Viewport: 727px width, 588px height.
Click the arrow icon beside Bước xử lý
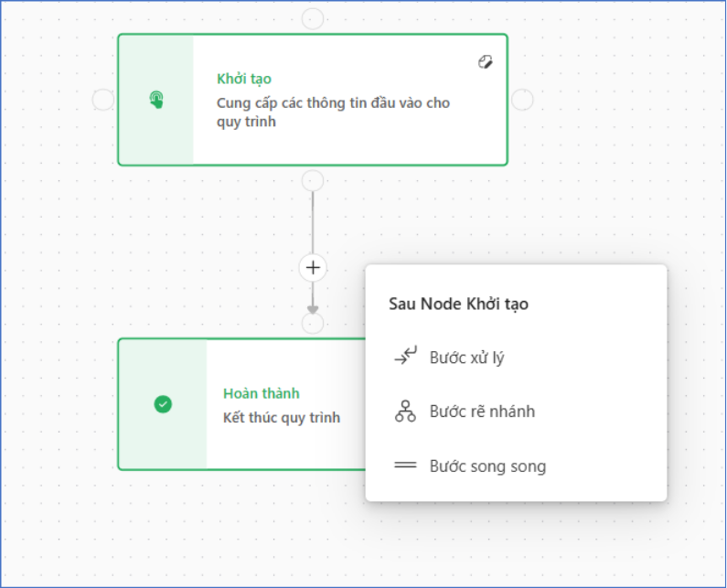405,358
